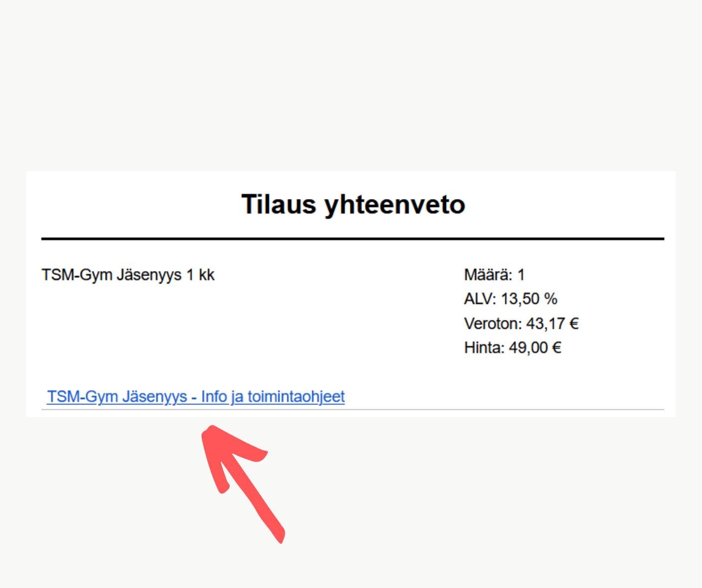Click the thin grey line below the link
This screenshot has width=702, height=588.
click(352, 410)
